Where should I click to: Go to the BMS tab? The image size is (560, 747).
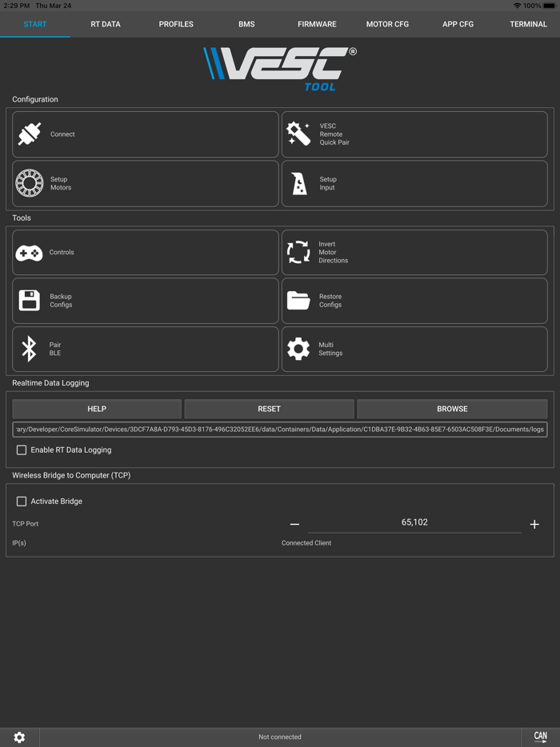click(x=246, y=24)
